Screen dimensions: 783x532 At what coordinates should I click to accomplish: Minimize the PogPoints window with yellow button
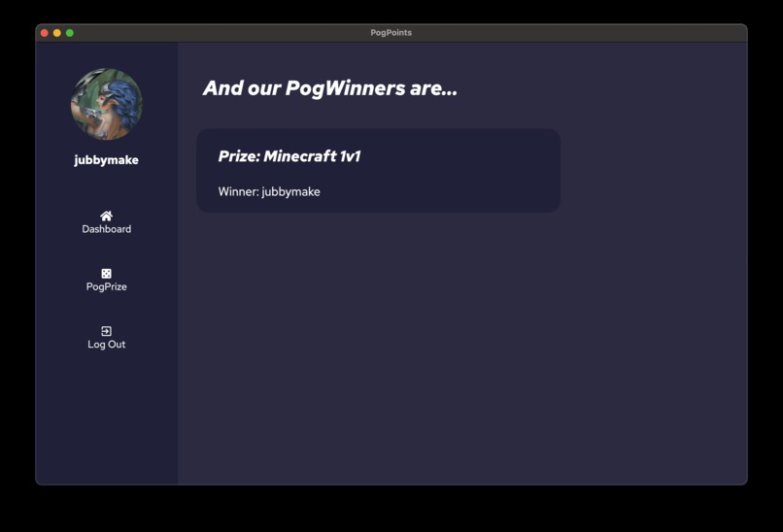click(x=57, y=33)
